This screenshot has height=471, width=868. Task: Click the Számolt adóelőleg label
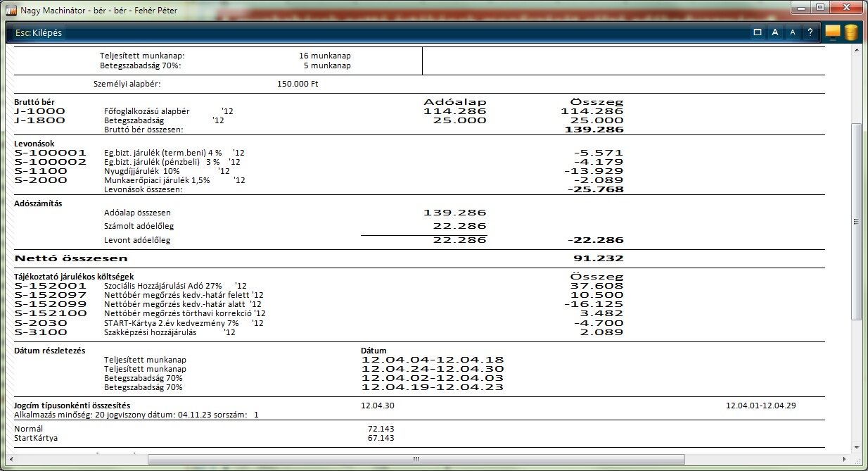click(139, 226)
